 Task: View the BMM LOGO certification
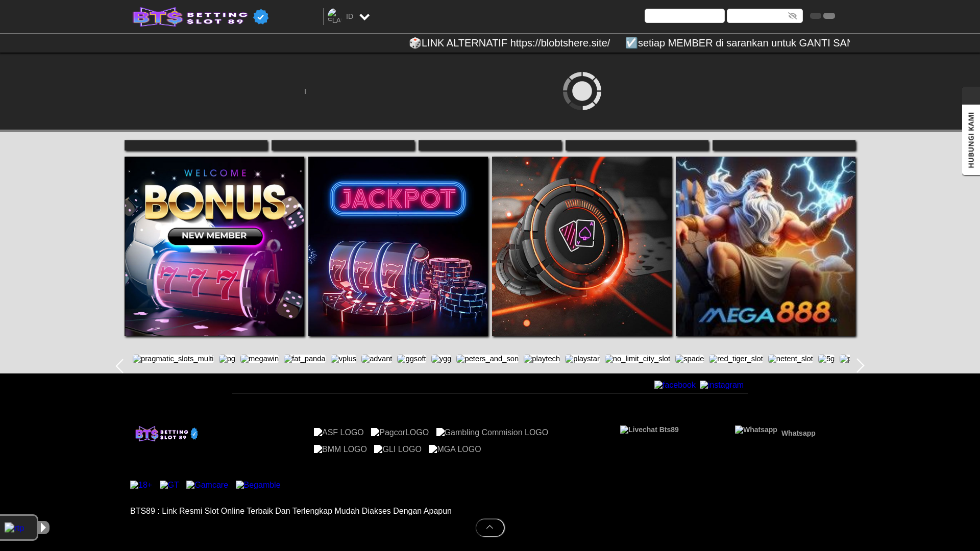340,449
